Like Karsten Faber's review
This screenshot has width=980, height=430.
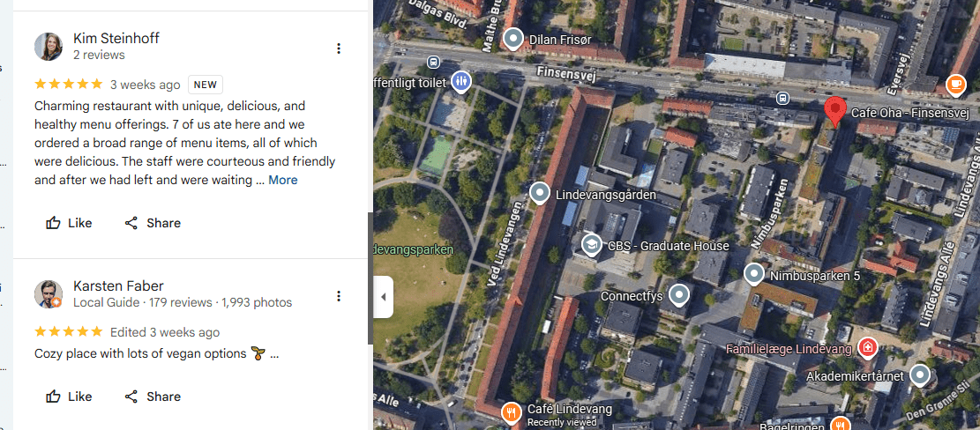click(69, 397)
